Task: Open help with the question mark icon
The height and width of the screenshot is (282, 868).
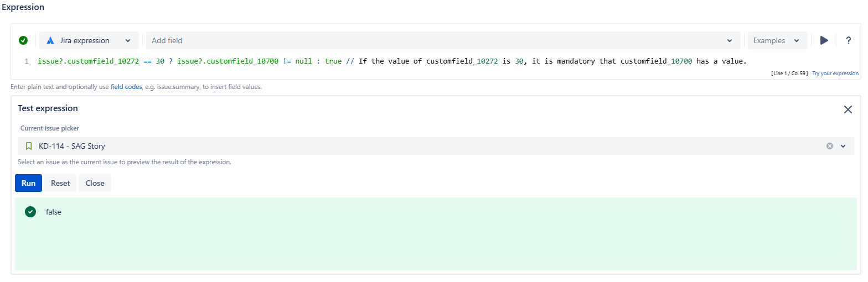Action: (x=848, y=40)
